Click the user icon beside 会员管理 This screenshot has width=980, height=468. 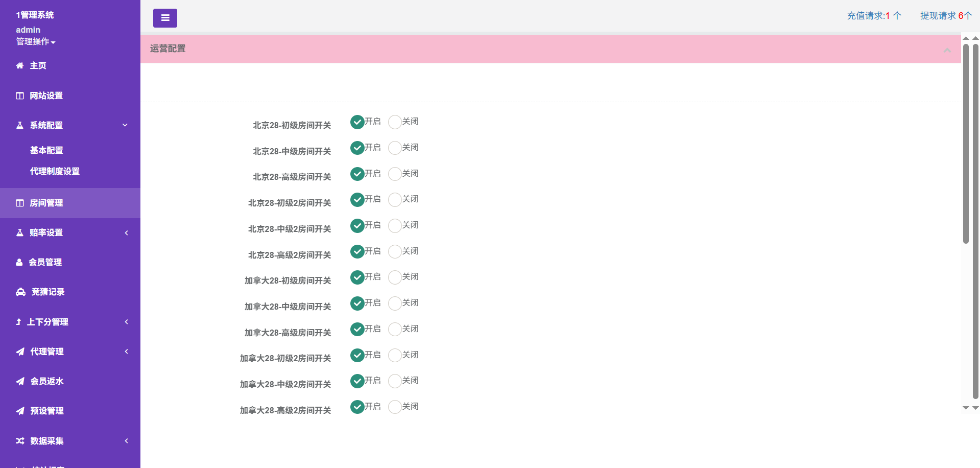click(x=19, y=262)
